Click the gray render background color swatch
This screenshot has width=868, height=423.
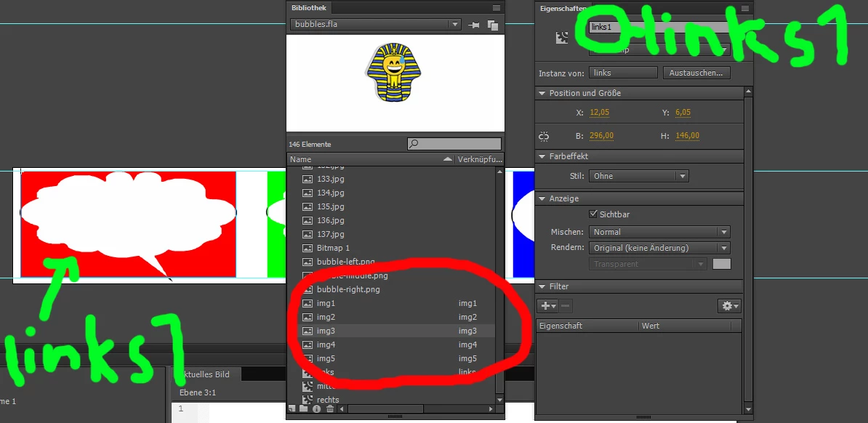(x=721, y=264)
